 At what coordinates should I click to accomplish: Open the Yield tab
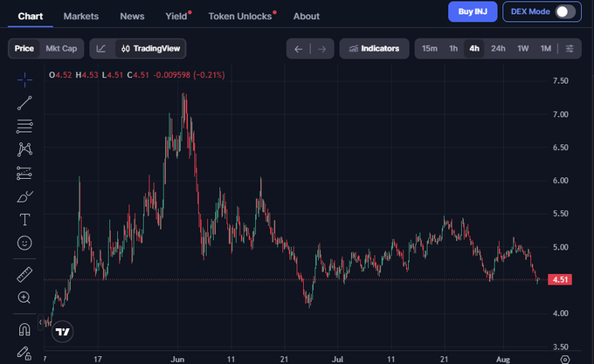coord(176,17)
